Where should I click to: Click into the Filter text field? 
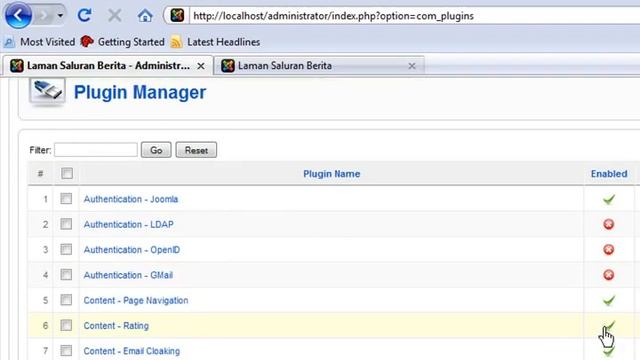click(x=96, y=150)
